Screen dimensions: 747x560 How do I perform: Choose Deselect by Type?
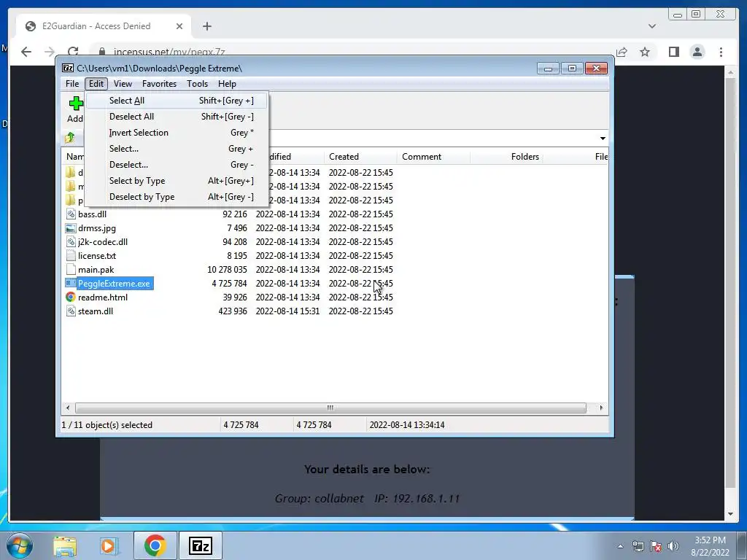pos(177,197)
